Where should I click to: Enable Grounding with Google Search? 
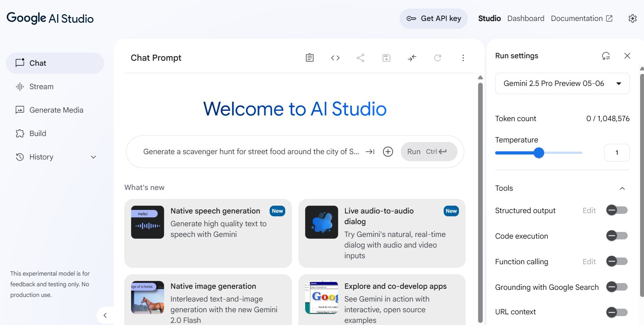pos(617,287)
